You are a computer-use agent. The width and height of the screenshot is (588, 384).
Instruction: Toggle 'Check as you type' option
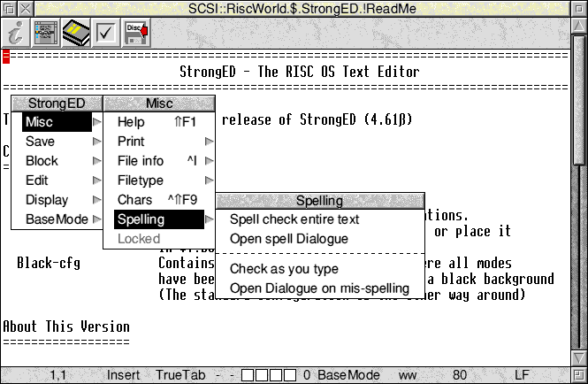point(283,269)
